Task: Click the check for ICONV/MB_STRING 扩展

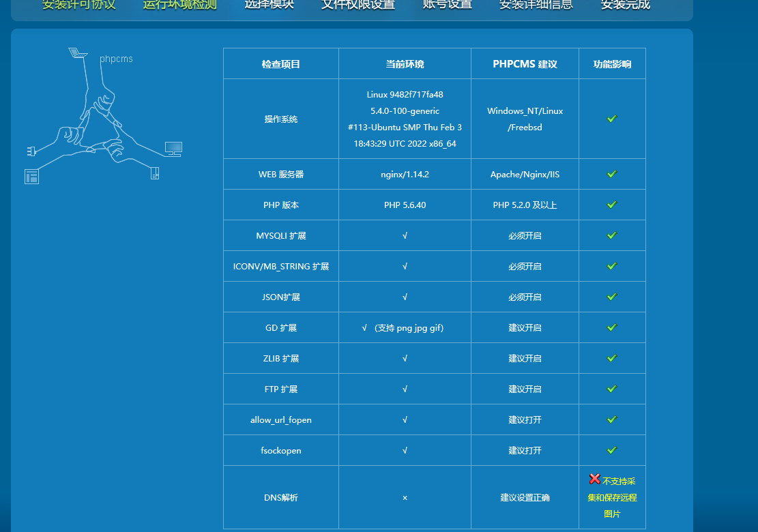Action: click(x=612, y=265)
